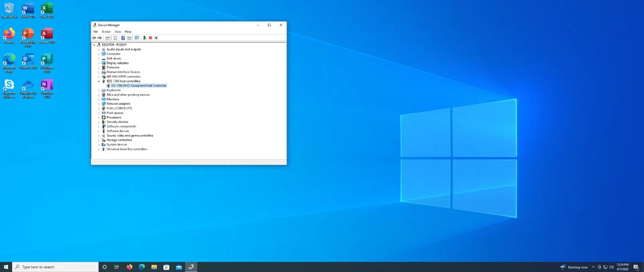The width and height of the screenshot is (644, 272).
Task: Expand the Processors category arrow
Action: pyautogui.click(x=99, y=117)
